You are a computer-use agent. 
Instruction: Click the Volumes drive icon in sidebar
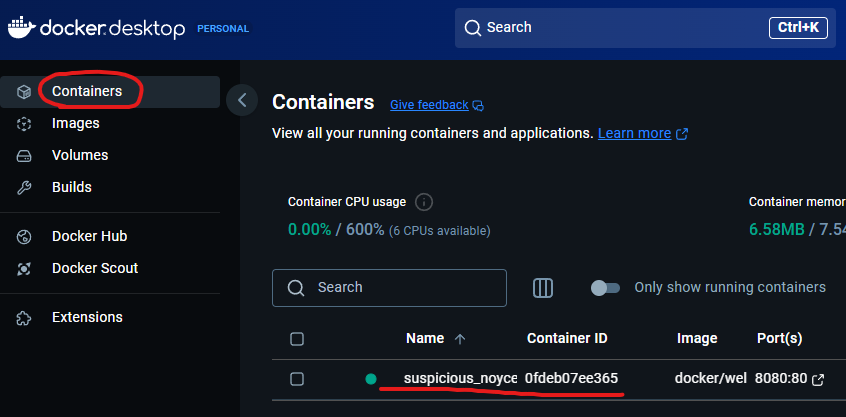coord(24,156)
